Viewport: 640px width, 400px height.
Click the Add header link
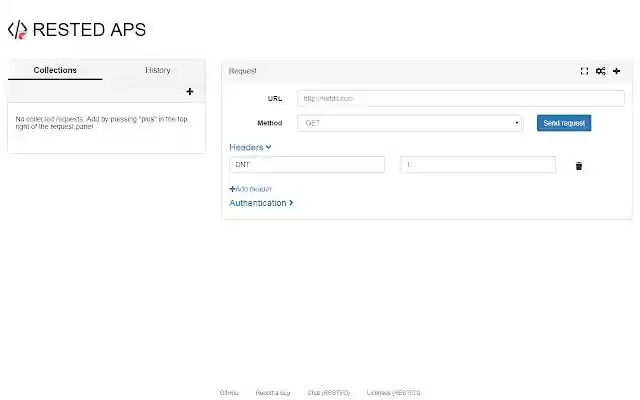point(250,189)
